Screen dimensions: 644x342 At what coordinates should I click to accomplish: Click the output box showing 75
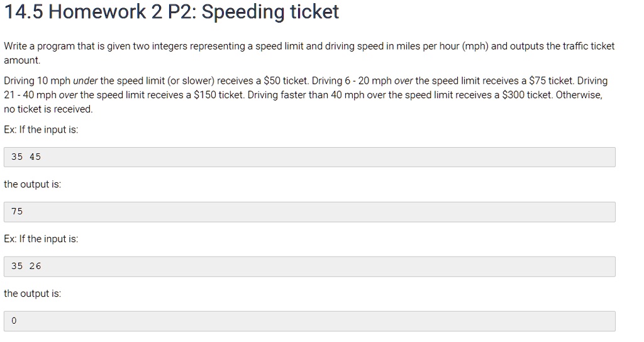pos(309,212)
